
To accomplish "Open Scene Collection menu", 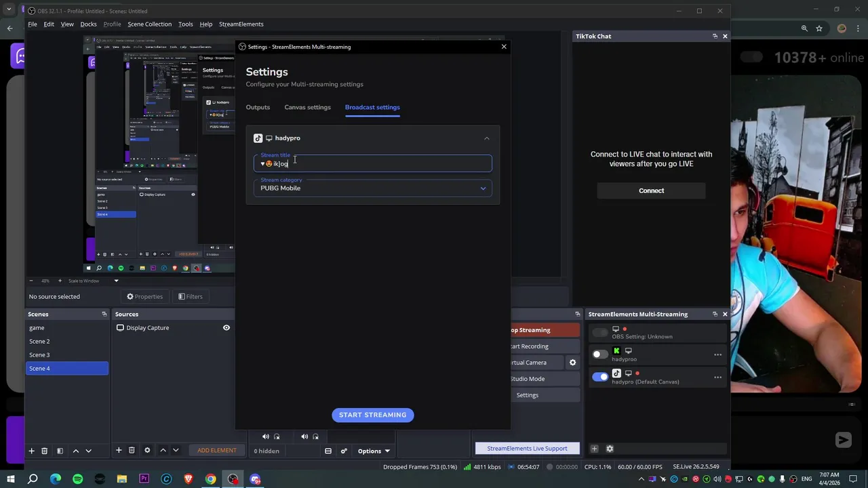I will [149, 24].
